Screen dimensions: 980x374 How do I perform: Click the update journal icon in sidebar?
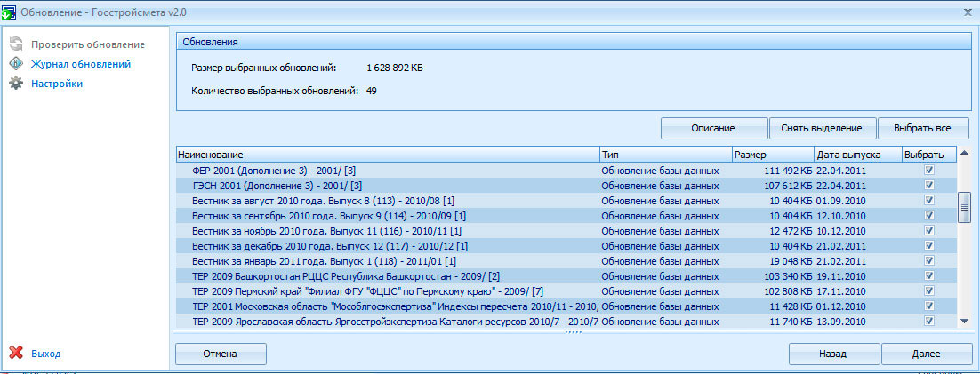tap(15, 64)
